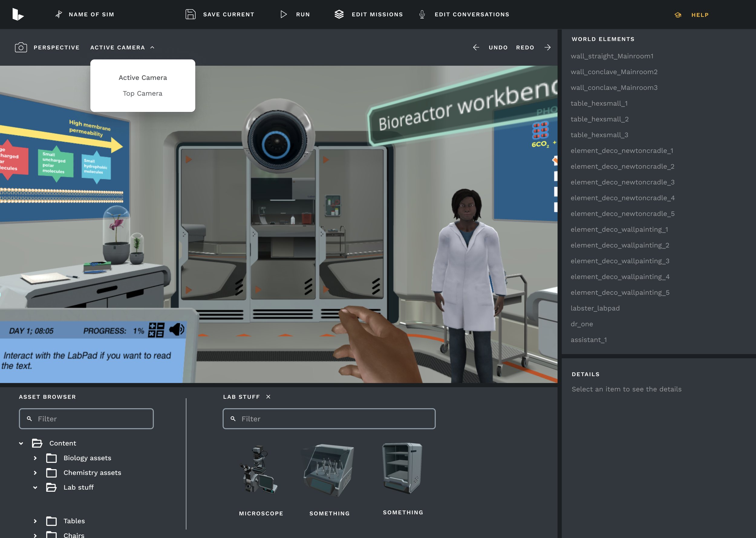Click the magnifier in Asset Browser filter

tap(29, 419)
